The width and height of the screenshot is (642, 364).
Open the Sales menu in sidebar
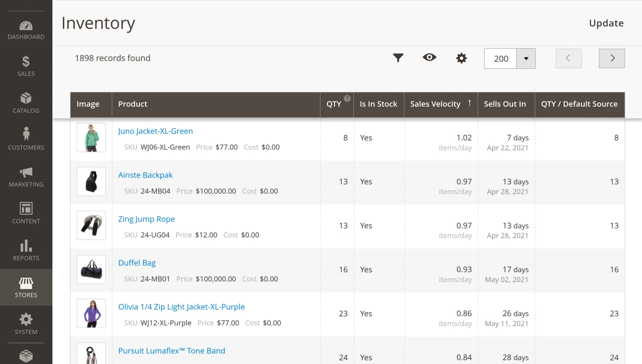click(x=26, y=66)
